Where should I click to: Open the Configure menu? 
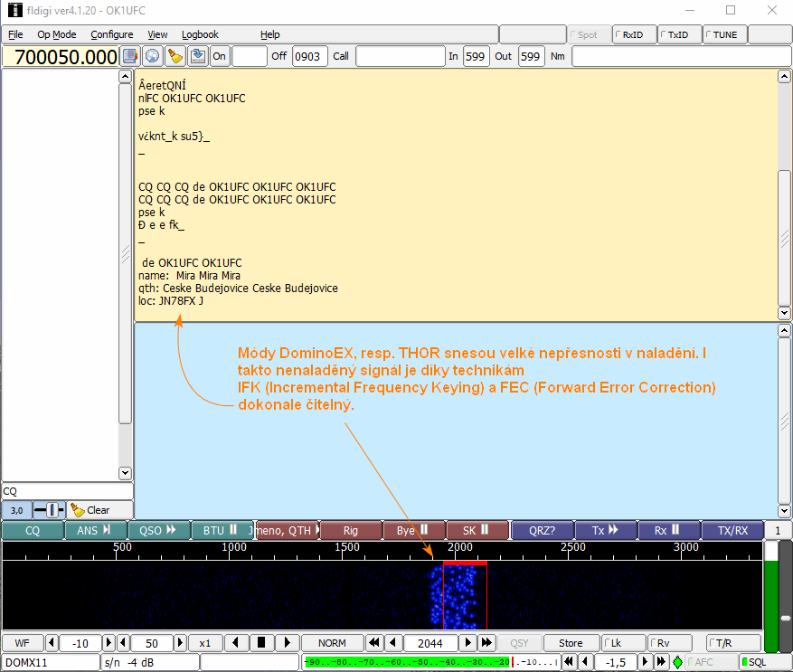click(111, 34)
